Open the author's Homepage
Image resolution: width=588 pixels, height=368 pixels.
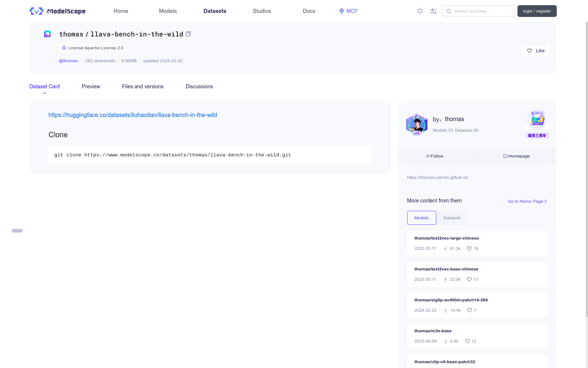(x=516, y=156)
